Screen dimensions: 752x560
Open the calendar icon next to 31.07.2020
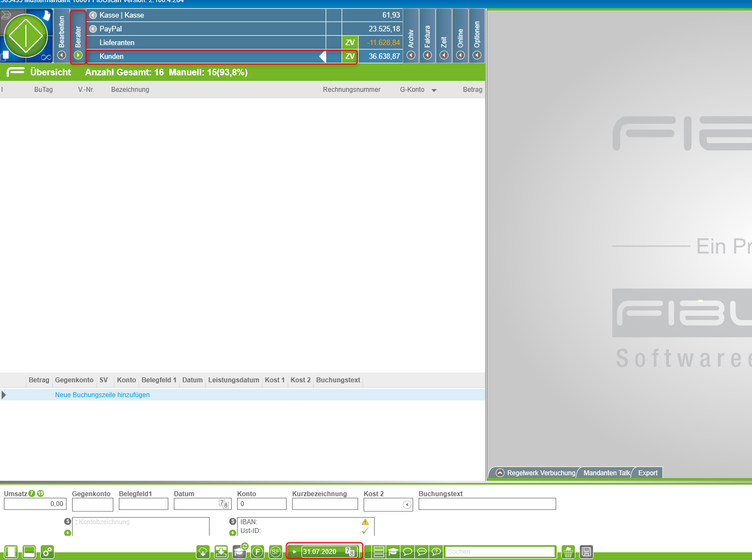tap(350, 551)
